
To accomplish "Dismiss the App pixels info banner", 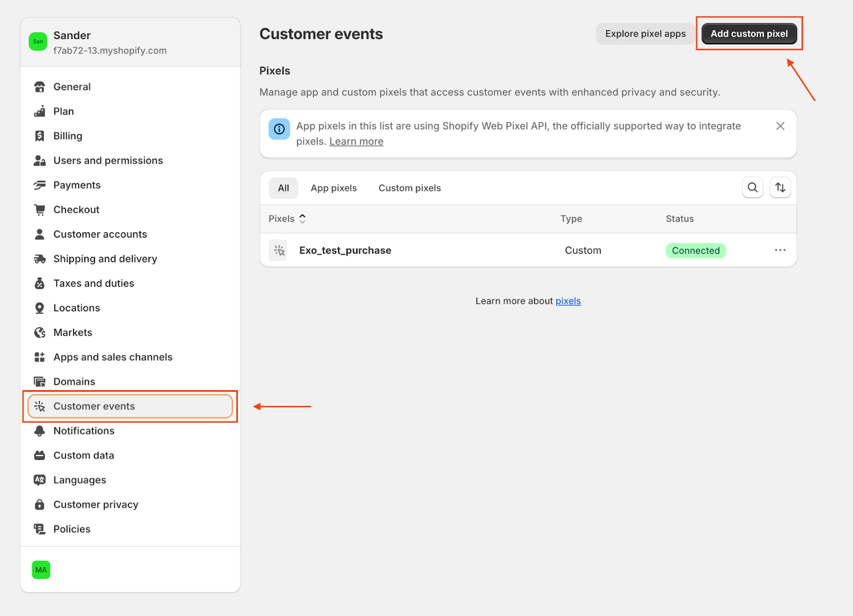I will coord(780,126).
